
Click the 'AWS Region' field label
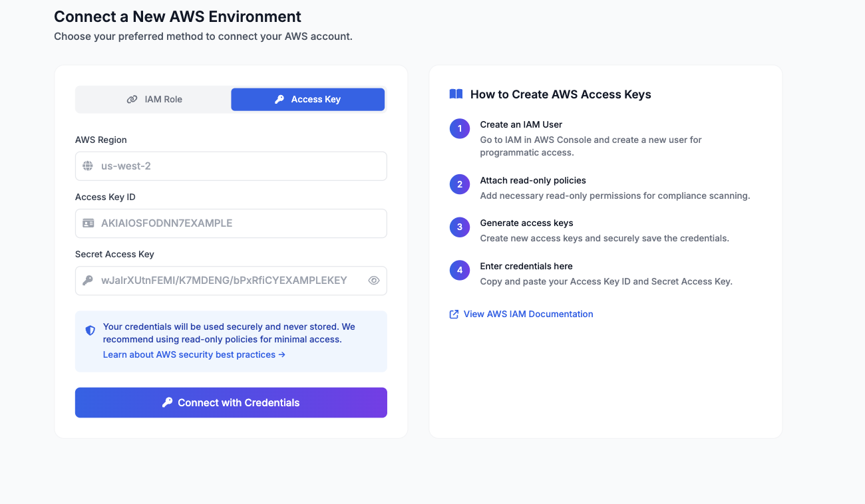coord(101,140)
